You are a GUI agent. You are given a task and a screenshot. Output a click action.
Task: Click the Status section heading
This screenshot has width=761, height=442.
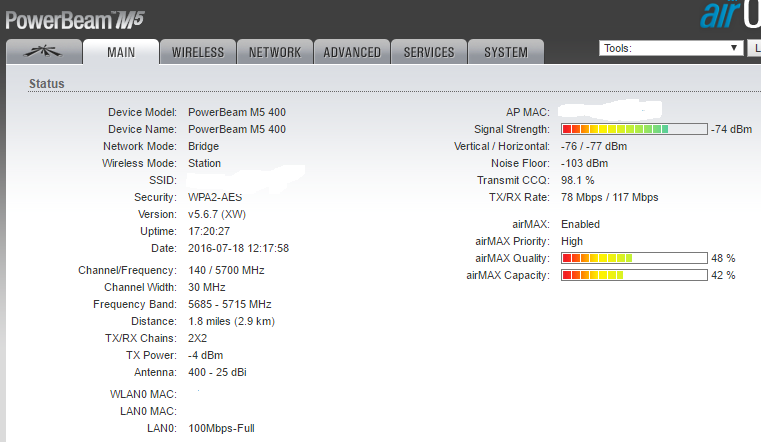(x=47, y=84)
